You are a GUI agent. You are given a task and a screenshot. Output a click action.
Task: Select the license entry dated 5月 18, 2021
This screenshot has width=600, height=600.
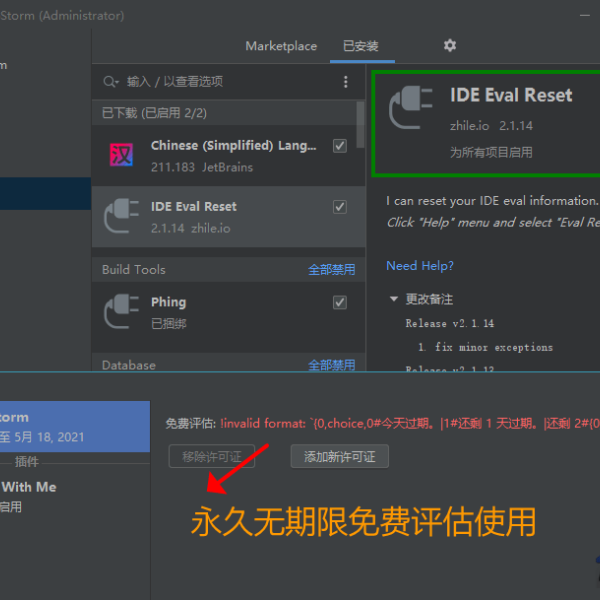click(75, 426)
